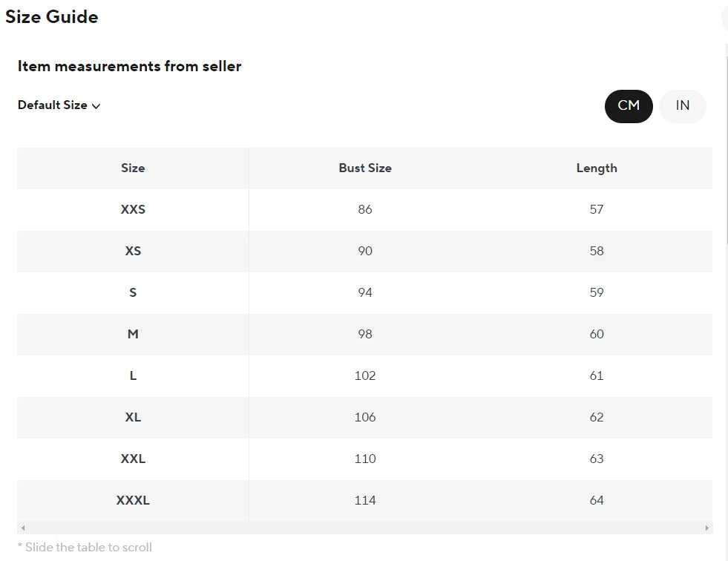Select the XXXL size row label
Screen dimensions: 728x561
(133, 501)
